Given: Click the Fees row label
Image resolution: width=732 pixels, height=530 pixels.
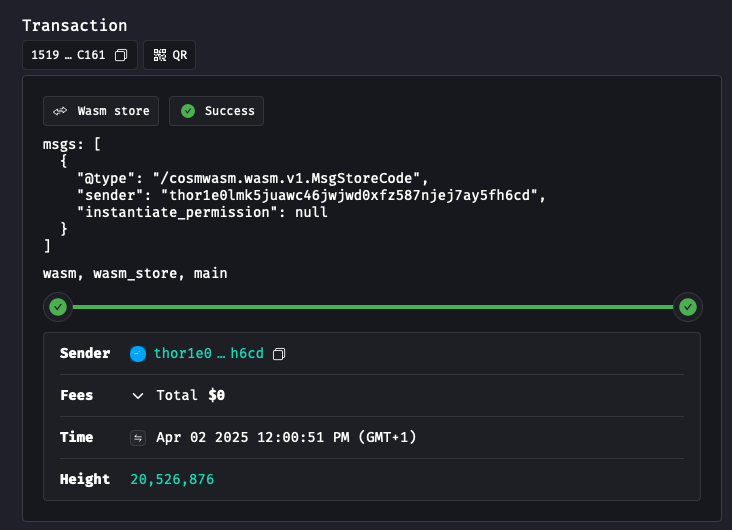Looking at the screenshot, I should point(77,396).
